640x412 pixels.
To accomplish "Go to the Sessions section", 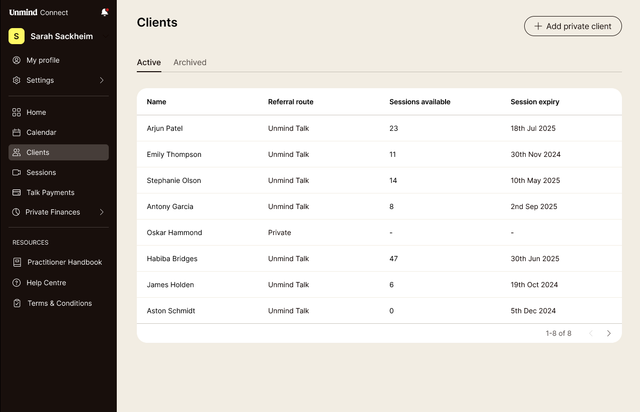I will (41, 172).
